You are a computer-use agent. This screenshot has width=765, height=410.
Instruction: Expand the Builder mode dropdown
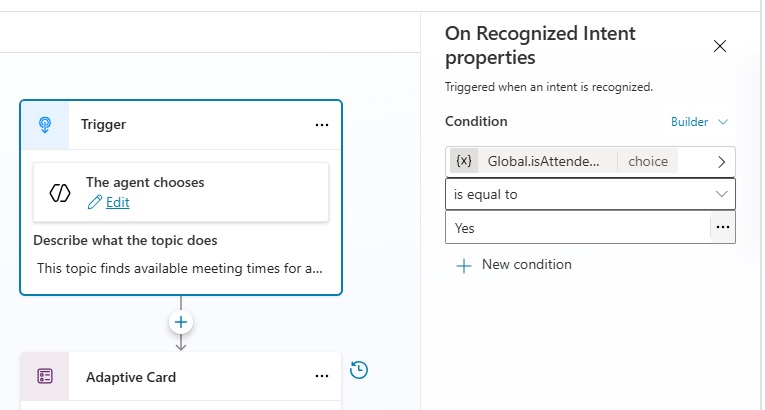(699, 122)
